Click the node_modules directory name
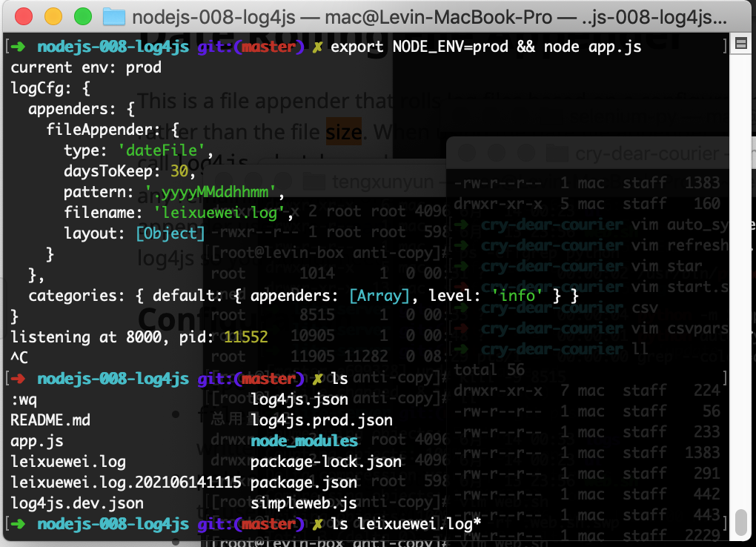The height and width of the screenshot is (547, 756). pyautogui.click(x=304, y=441)
